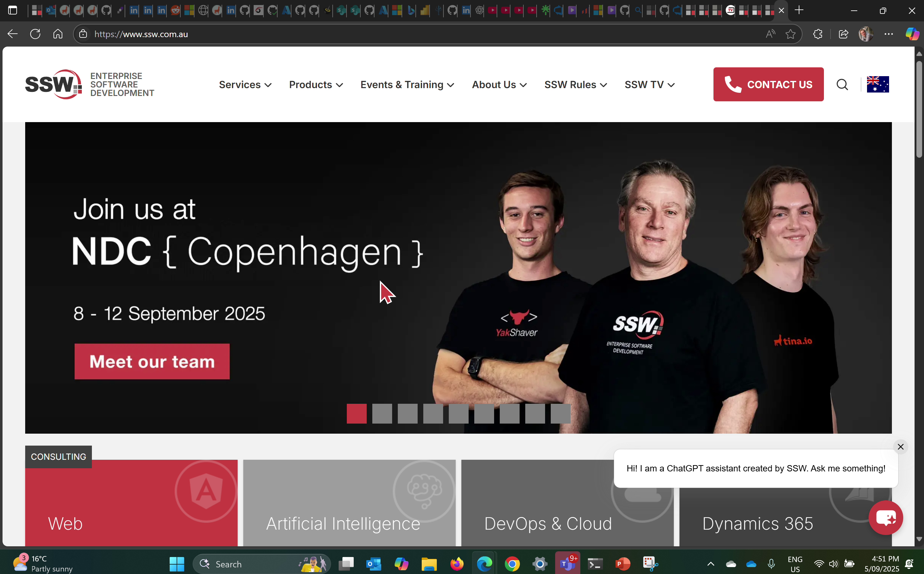Select the sixth carousel slide indicator
The image size is (924, 574).
click(484, 414)
